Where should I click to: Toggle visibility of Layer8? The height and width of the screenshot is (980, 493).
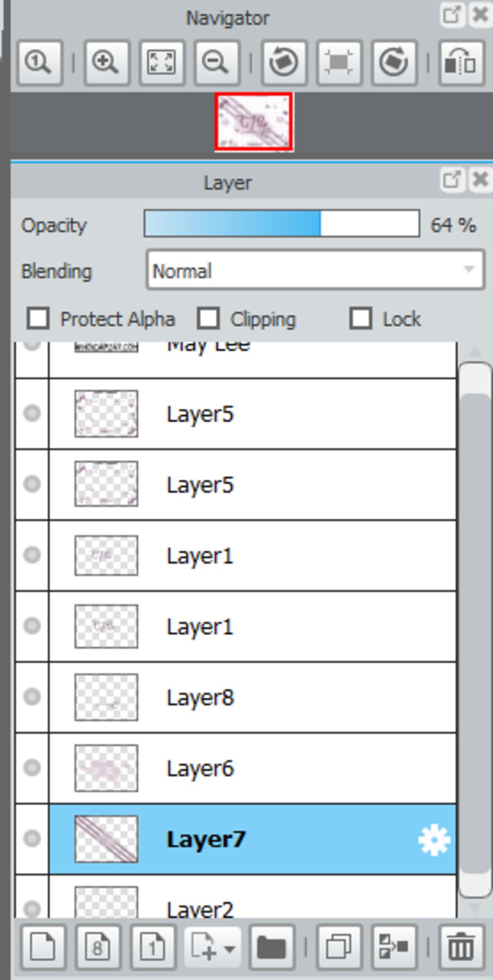point(32,696)
